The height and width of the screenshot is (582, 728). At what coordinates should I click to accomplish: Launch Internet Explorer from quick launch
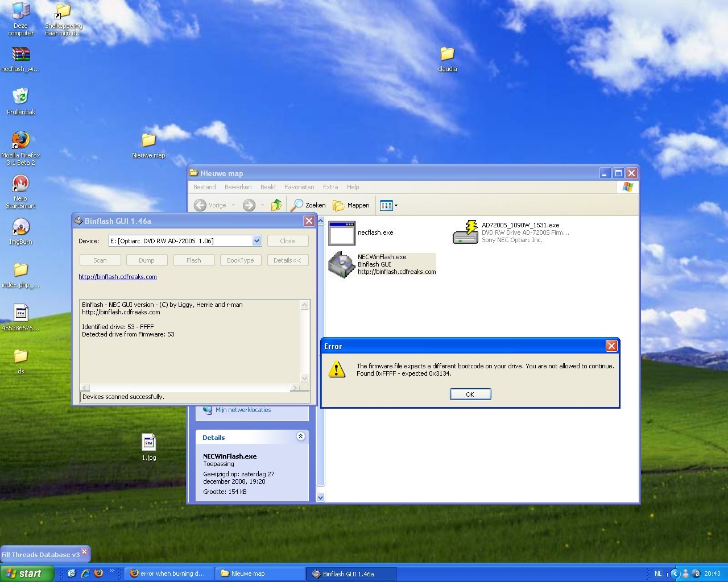[85, 573]
